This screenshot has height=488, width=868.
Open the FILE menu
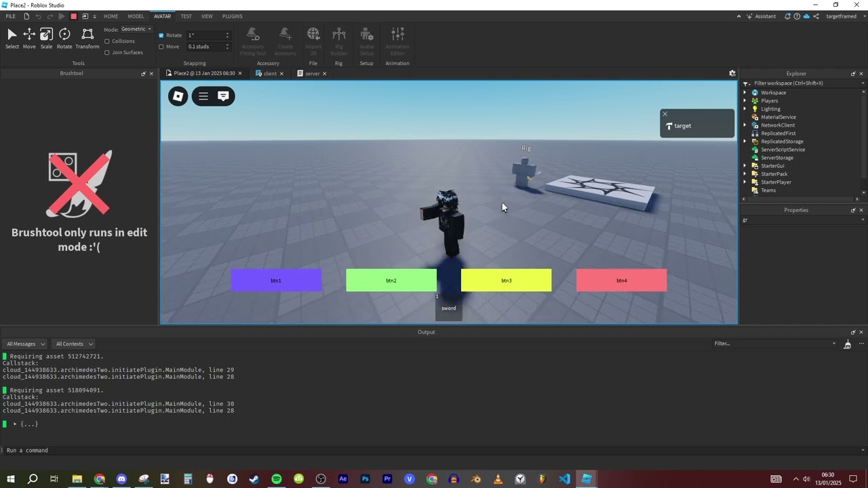[10, 16]
